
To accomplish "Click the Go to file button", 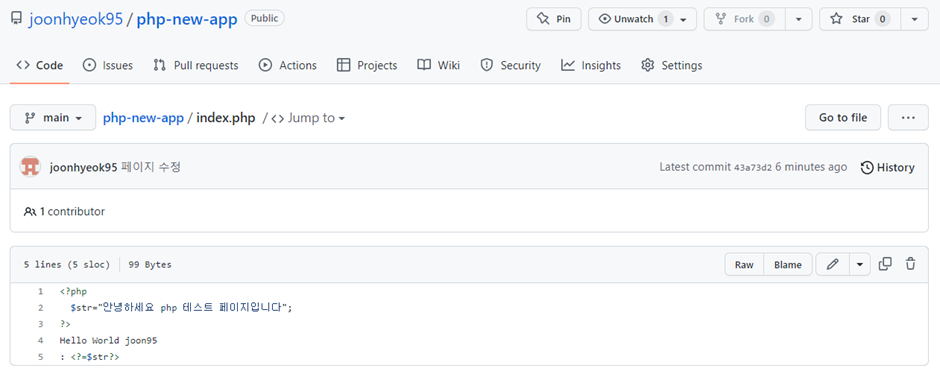I will click(x=843, y=117).
